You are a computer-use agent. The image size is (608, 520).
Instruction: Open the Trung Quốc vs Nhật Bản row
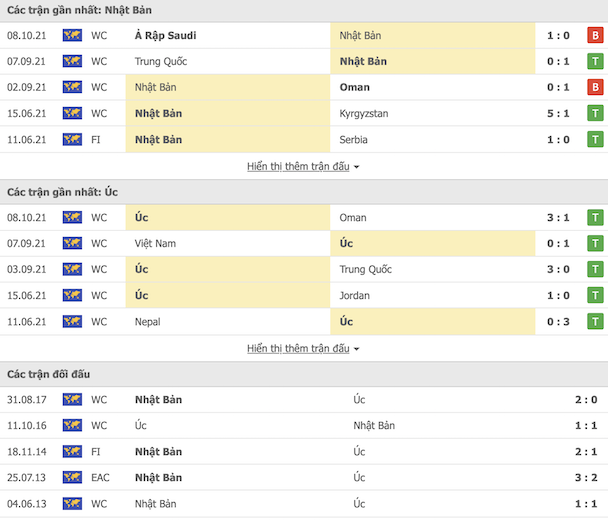click(x=304, y=61)
